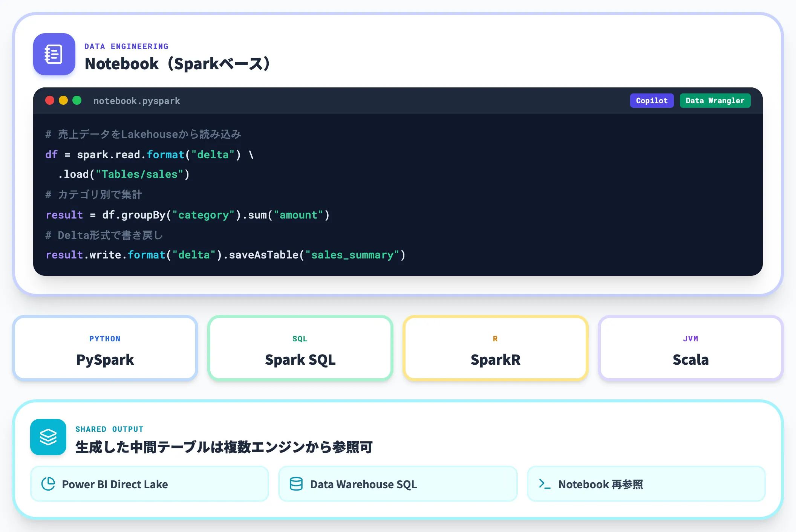Click the df.groupBy("category") code line
Viewport: 796px width, 532px height.
(x=188, y=215)
